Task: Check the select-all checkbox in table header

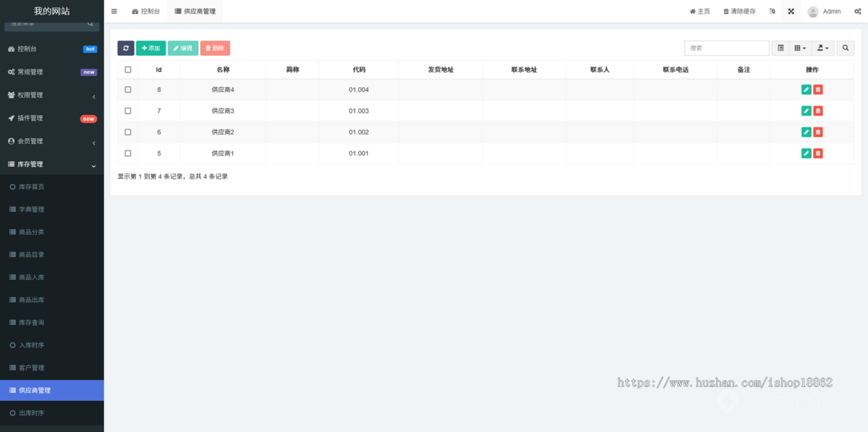Action: click(x=128, y=69)
